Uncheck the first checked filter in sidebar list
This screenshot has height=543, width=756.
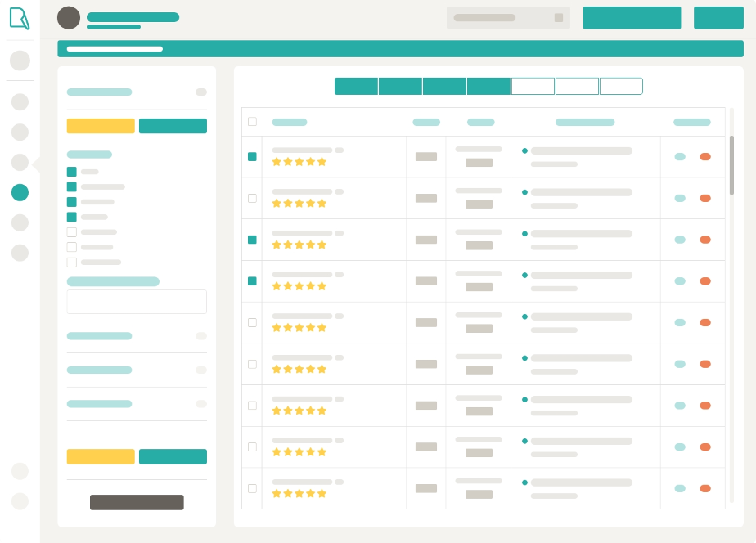72,172
